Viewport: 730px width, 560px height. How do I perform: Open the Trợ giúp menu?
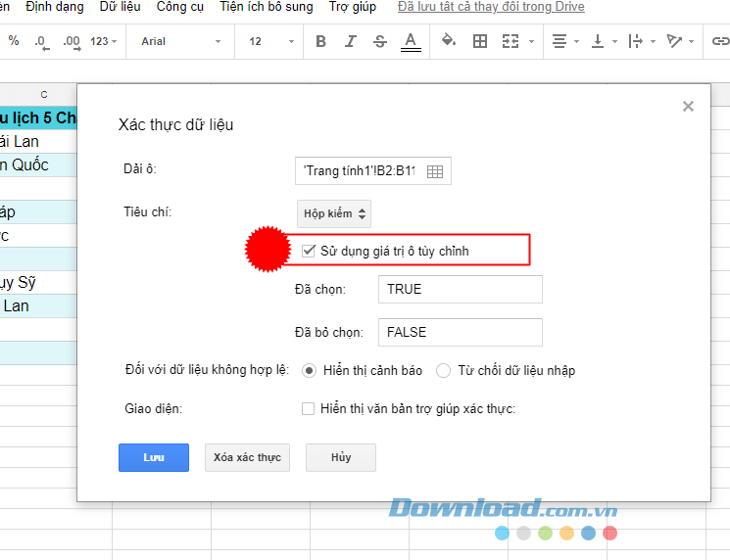(x=353, y=7)
